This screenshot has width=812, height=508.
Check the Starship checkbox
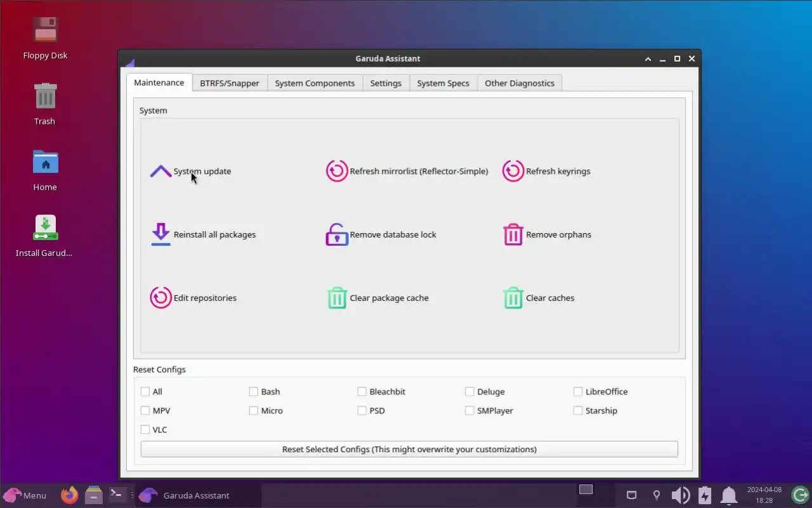[578, 411]
